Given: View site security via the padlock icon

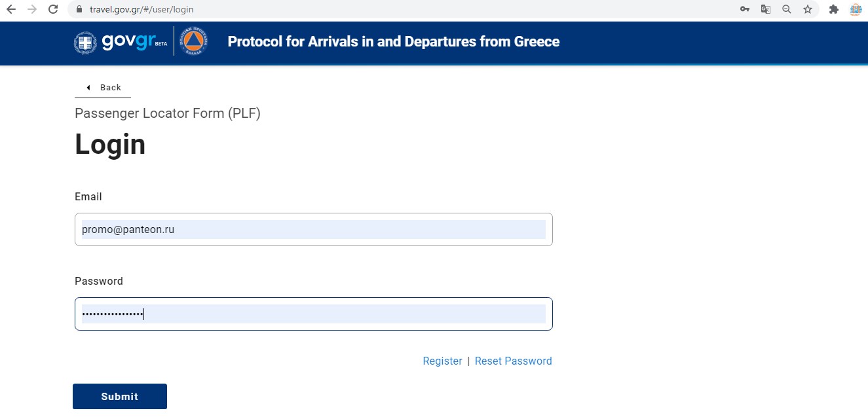Looking at the screenshot, I should pyautogui.click(x=79, y=10).
